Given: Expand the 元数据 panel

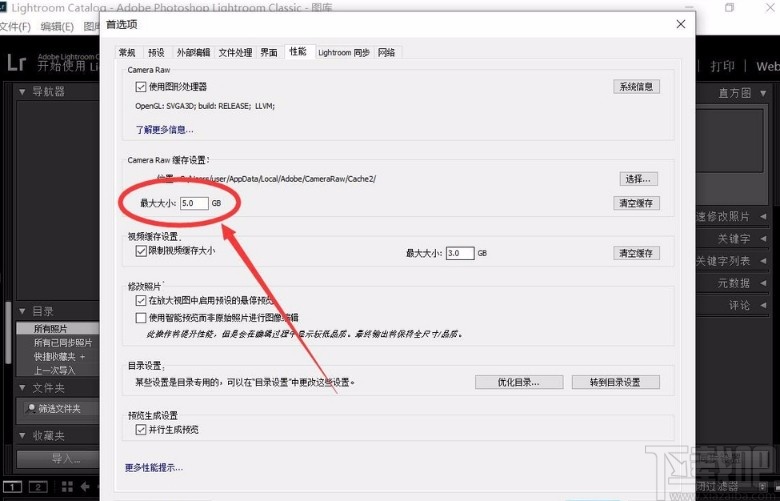Looking at the screenshot, I should (x=764, y=283).
